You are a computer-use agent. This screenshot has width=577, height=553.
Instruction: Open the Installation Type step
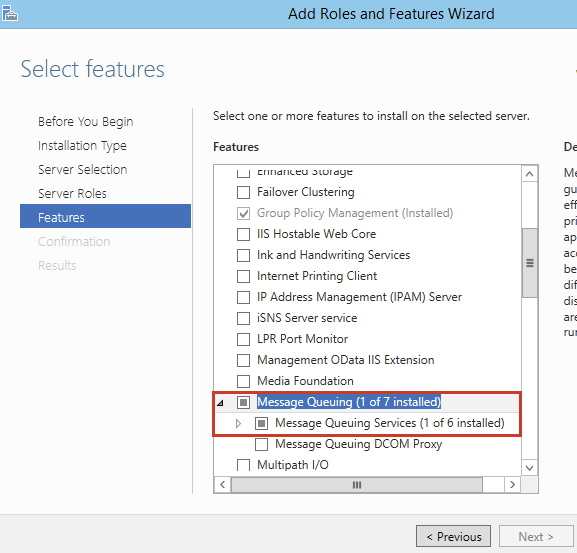point(82,146)
